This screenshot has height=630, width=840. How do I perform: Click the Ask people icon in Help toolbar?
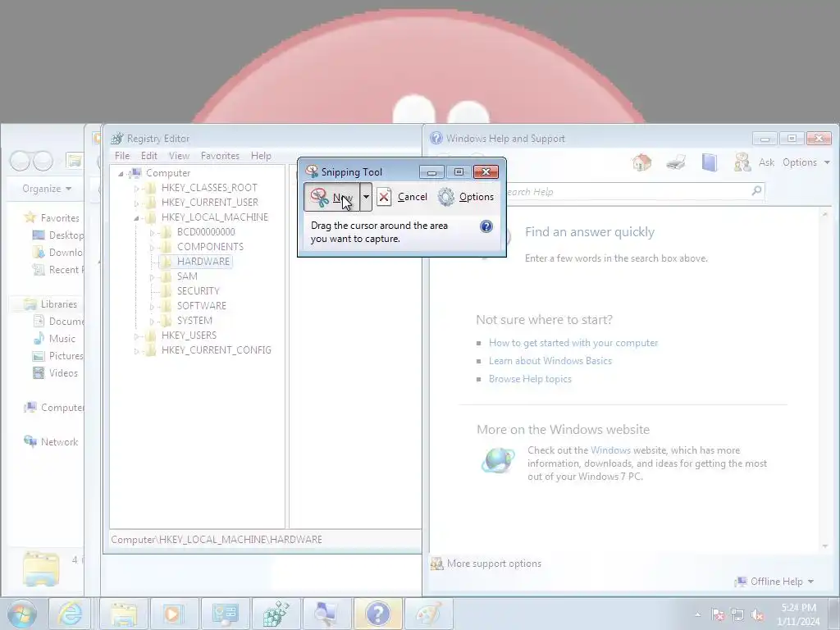point(742,162)
